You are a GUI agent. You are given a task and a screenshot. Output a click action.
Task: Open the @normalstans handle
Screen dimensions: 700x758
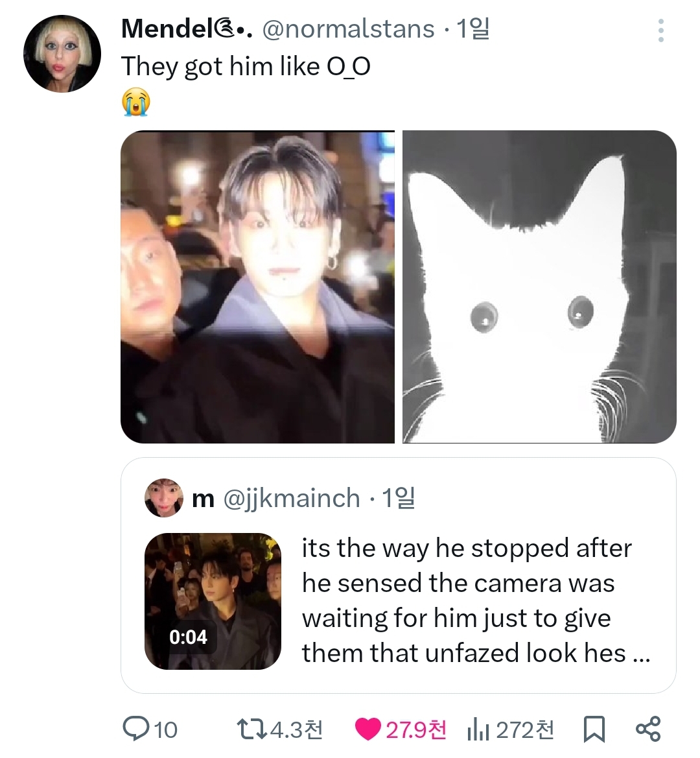348,29
